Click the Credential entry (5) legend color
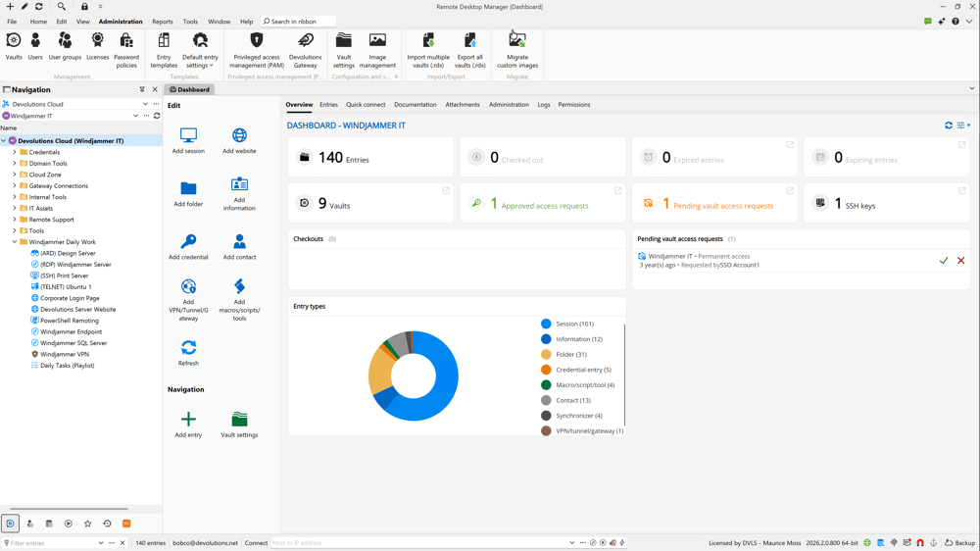This screenshot has height=551, width=980. click(546, 370)
